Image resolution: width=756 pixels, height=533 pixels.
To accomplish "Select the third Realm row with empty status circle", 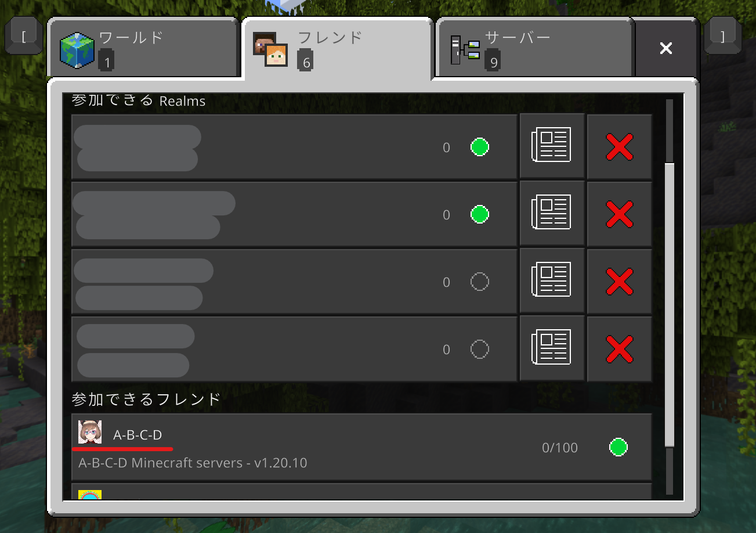I will coord(294,281).
